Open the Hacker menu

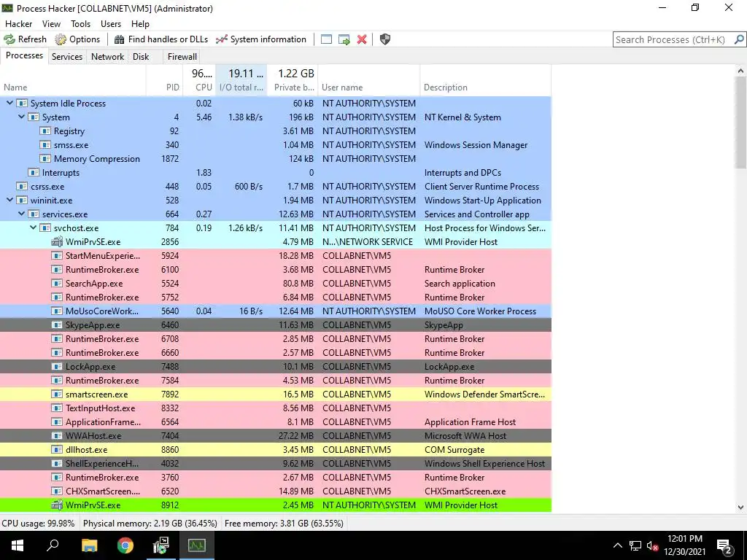(18, 24)
